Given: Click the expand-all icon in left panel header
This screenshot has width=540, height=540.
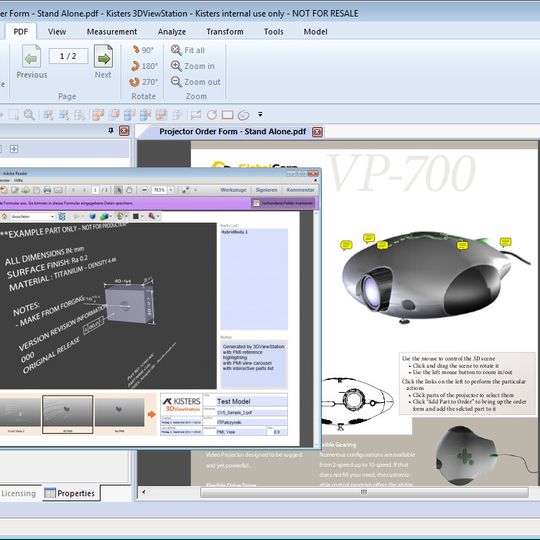Looking at the screenshot, I should 14,149.
